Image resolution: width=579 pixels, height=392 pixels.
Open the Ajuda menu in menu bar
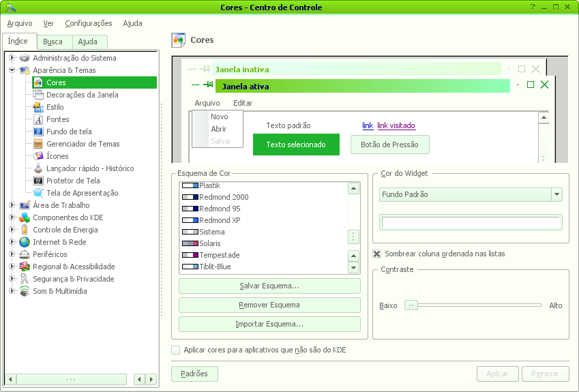point(132,23)
